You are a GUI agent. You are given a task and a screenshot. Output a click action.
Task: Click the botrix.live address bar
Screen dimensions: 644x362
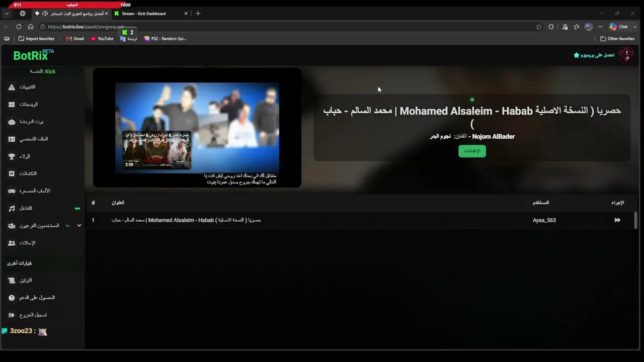pyautogui.click(x=287, y=27)
